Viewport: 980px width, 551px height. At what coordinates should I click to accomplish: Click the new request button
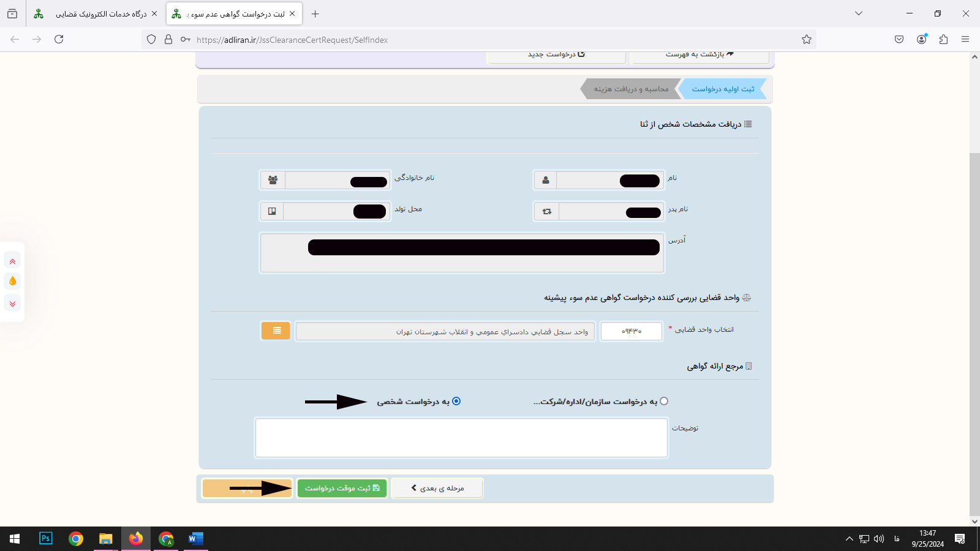[556, 55]
